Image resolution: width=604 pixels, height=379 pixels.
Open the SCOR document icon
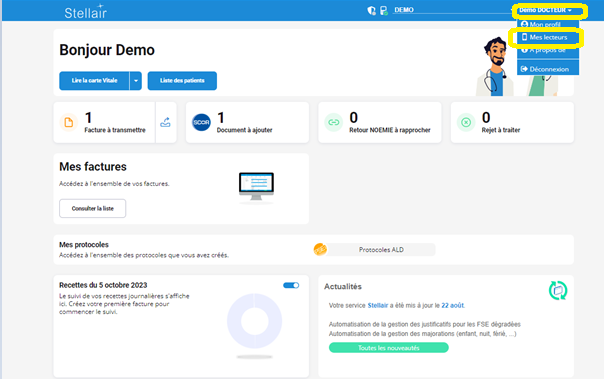click(201, 122)
